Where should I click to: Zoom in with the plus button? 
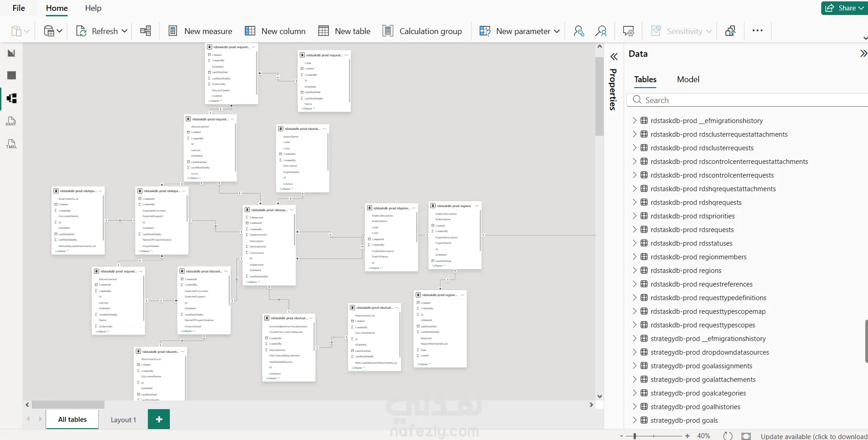pyautogui.click(x=688, y=436)
